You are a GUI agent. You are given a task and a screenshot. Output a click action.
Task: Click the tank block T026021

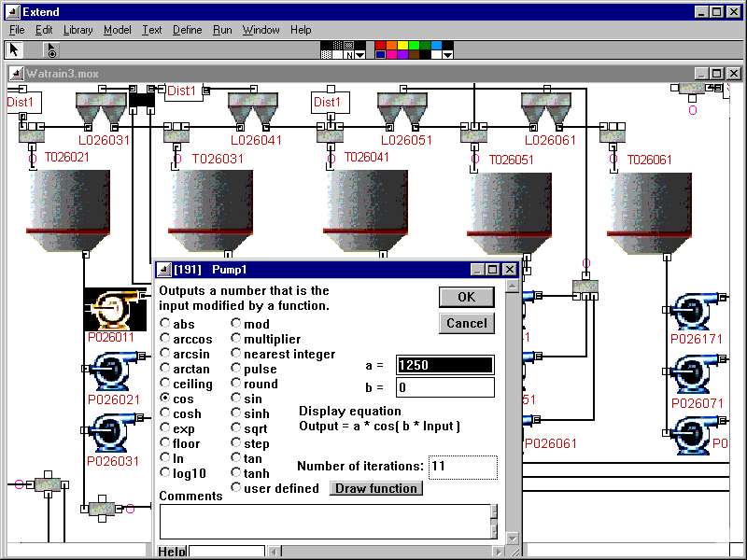pyautogui.click(x=68, y=211)
